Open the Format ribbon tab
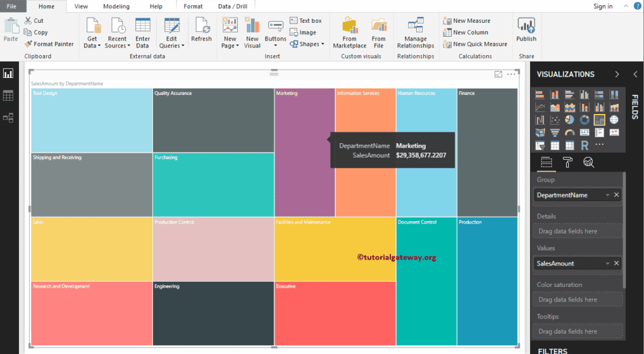 coord(193,6)
